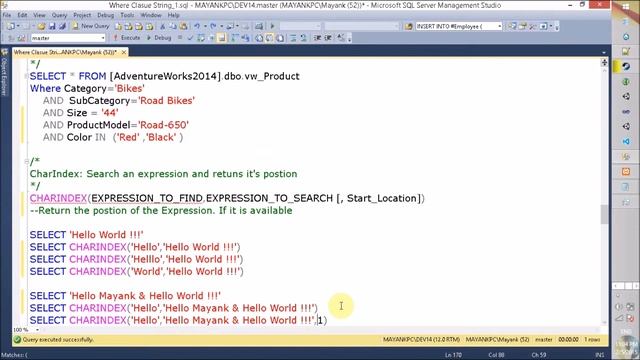Toggle the Results to Grid icon

[269, 38]
